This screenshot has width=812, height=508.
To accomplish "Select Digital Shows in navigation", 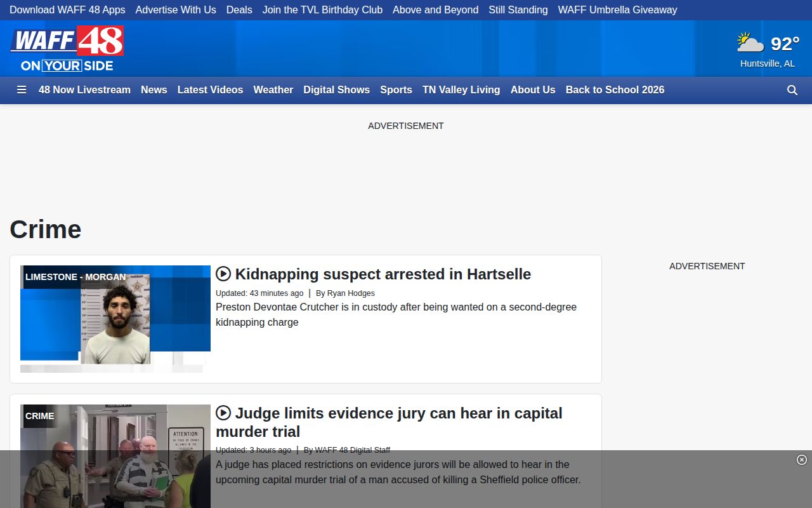I will pyautogui.click(x=336, y=90).
